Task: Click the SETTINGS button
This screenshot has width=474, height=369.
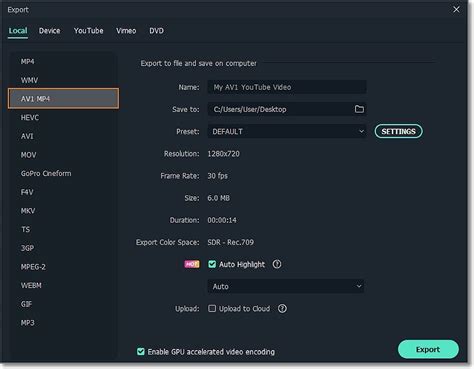Action: pyautogui.click(x=398, y=131)
